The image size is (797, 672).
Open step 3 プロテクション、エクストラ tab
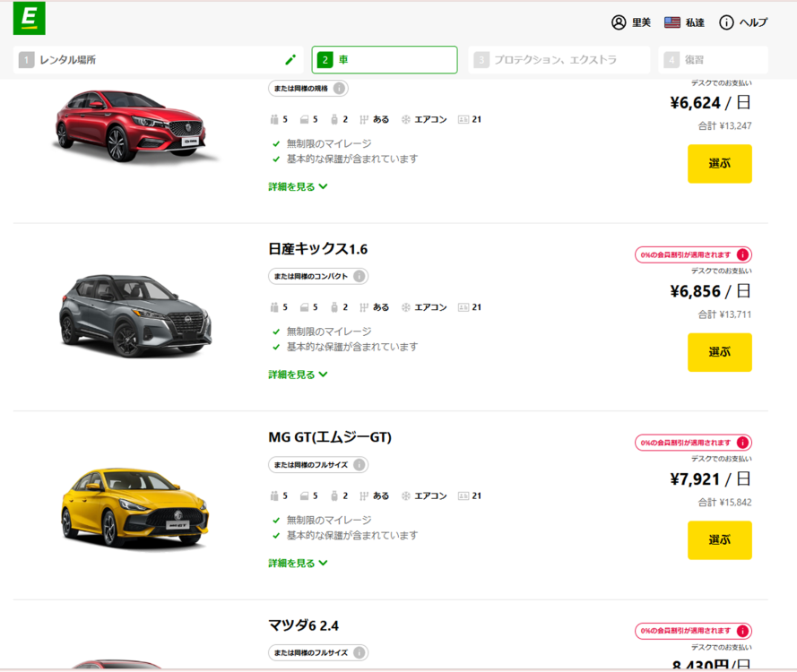pos(558,60)
